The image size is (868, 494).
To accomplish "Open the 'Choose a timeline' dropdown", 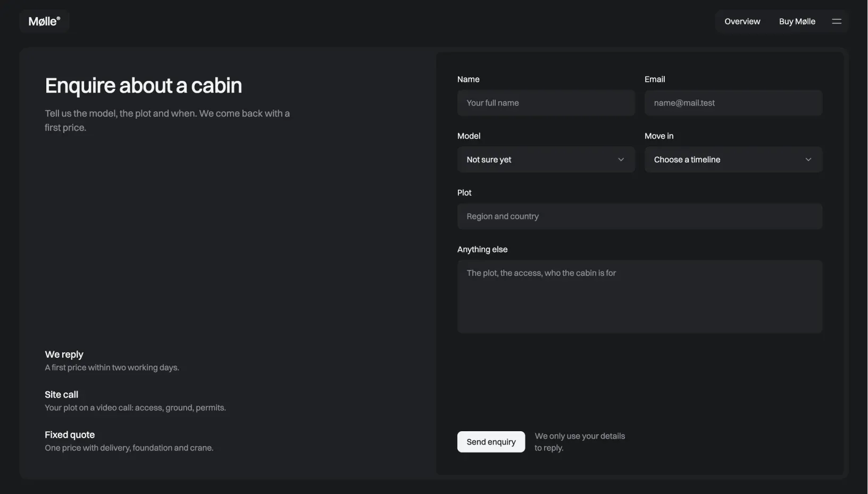I will 733,160.
